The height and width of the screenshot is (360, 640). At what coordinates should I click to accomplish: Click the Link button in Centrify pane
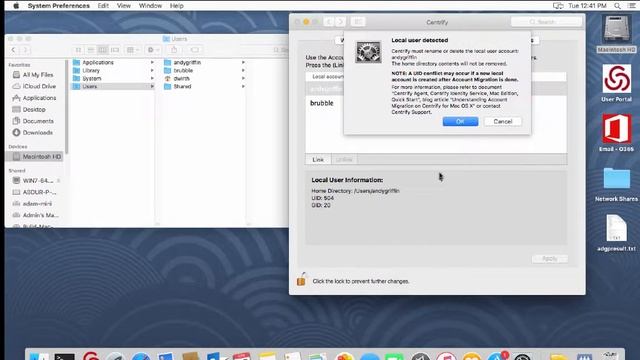[x=318, y=160]
